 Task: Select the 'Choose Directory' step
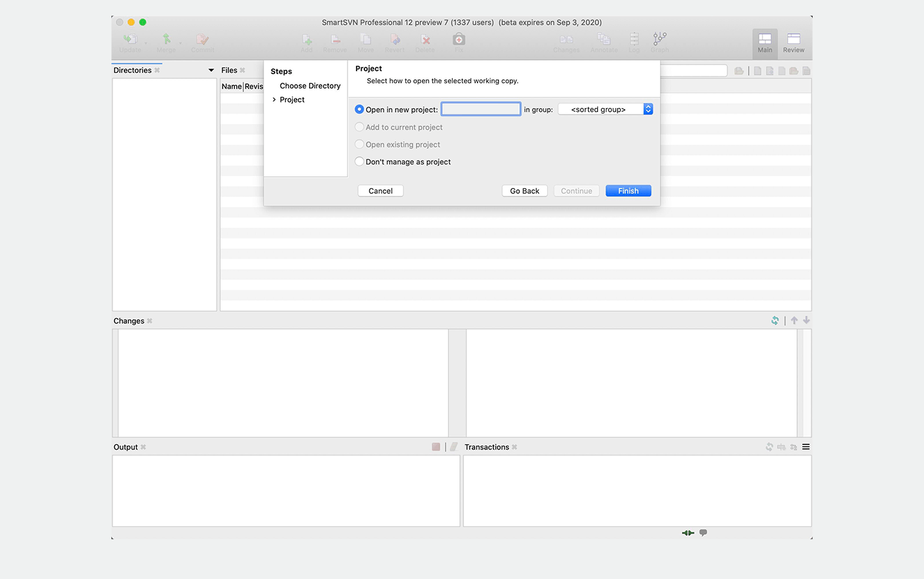click(310, 86)
